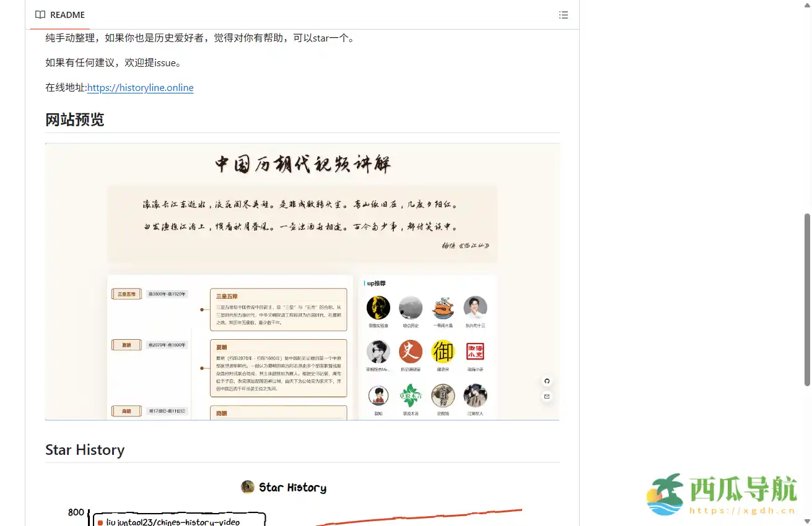The image size is (812, 526).
Task: Click the book icon beside README
Action: click(40, 14)
